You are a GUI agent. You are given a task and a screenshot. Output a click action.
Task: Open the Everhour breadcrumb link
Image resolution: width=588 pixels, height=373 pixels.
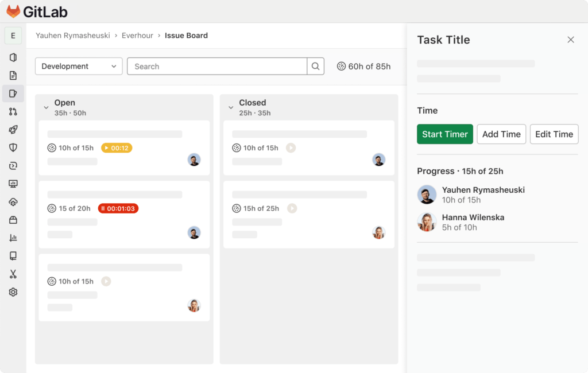(137, 35)
